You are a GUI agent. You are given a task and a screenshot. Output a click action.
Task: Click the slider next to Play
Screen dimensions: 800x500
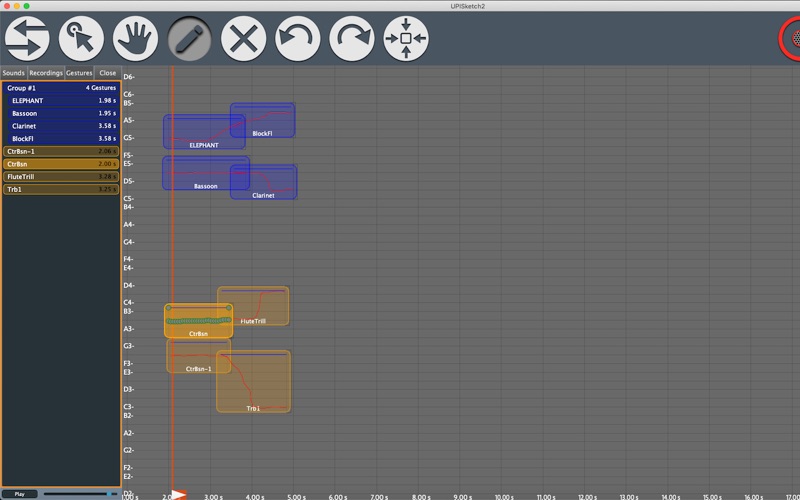[80, 494]
